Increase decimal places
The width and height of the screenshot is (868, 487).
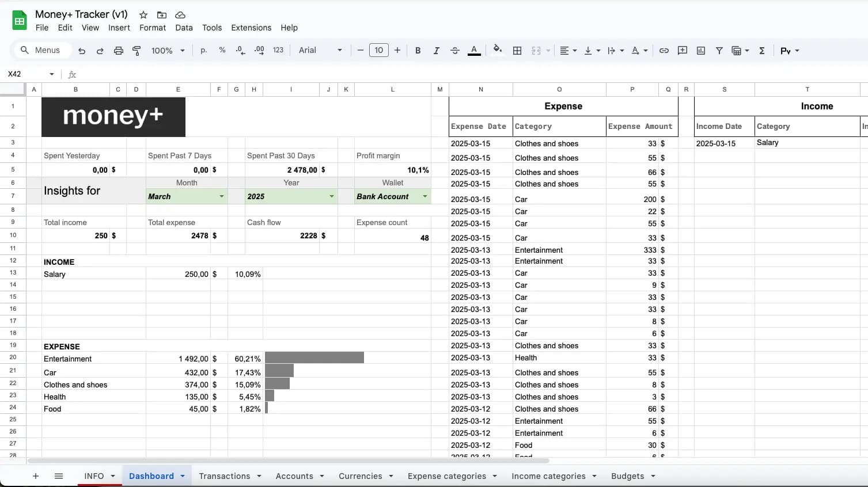[259, 51]
